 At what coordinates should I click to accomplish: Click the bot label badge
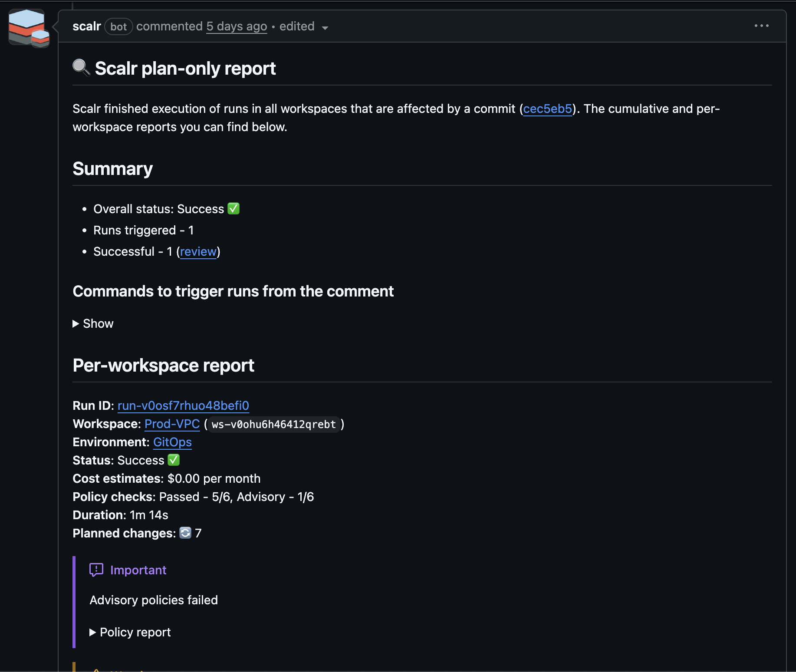(118, 26)
